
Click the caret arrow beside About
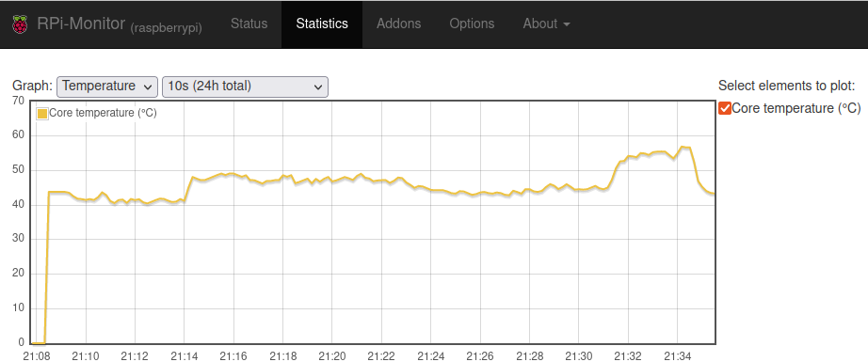[x=567, y=24]
